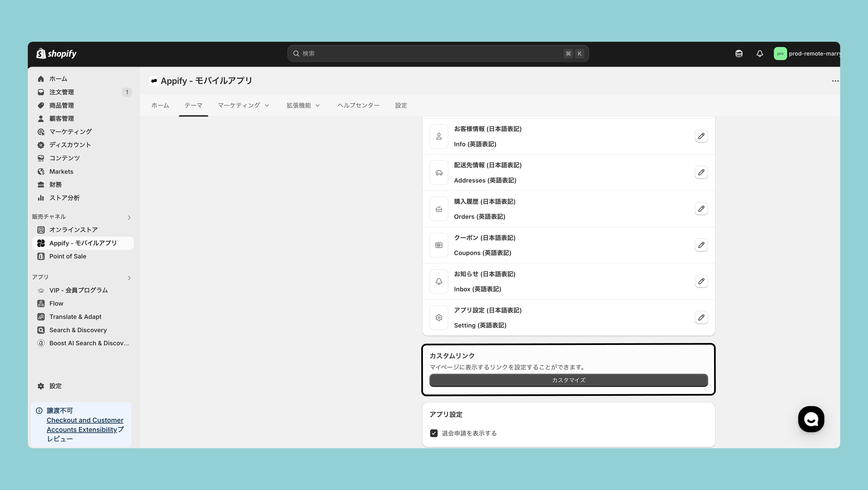Open VIP - 会員プログラム app
Image resolution: width=868 pixels, height=490 pixels.
(x=83, y=290)
